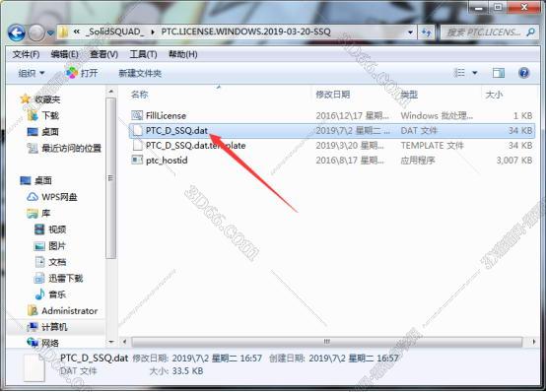Create a folder with 新建文件夹

[x=140, y=73]
